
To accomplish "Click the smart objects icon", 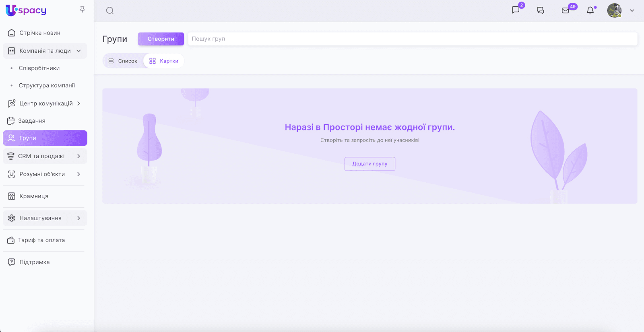I will (12, 174).
